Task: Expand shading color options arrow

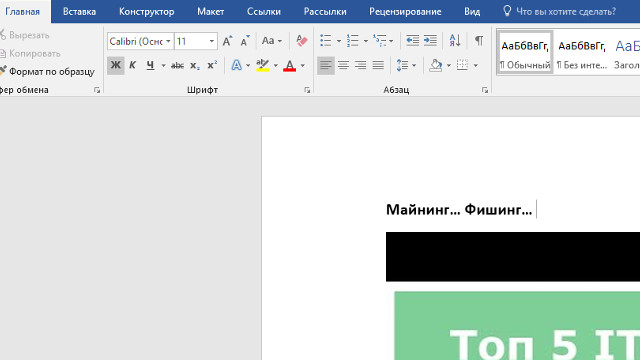Action: click(x=449, y=65)
